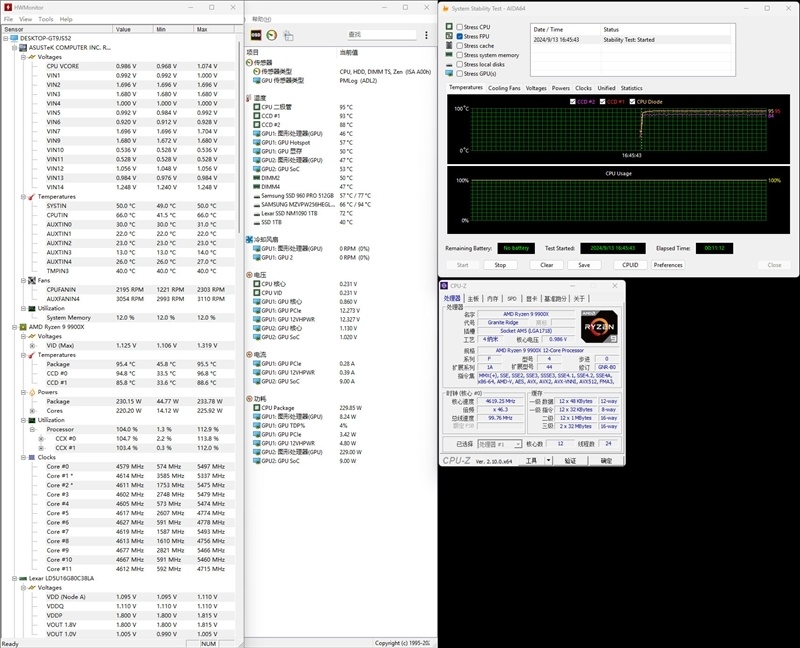Enable the Stress local disks checkbox
Screen dimensions: 800x648
(460, 64)
